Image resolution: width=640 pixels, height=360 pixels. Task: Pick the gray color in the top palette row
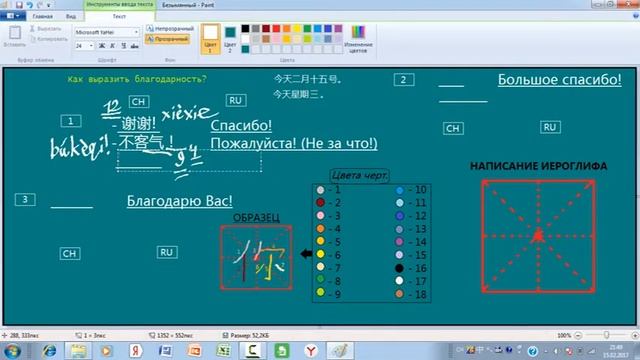(256, 28)
